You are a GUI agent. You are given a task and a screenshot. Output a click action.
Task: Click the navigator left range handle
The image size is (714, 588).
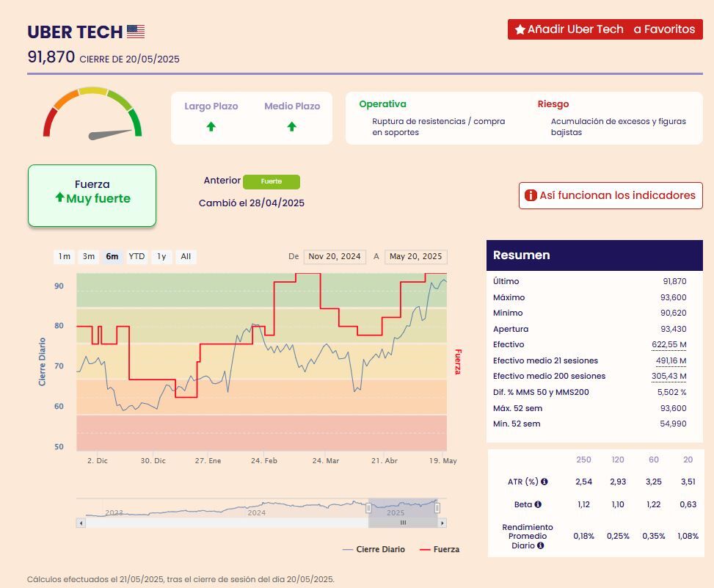coord(368,507)
